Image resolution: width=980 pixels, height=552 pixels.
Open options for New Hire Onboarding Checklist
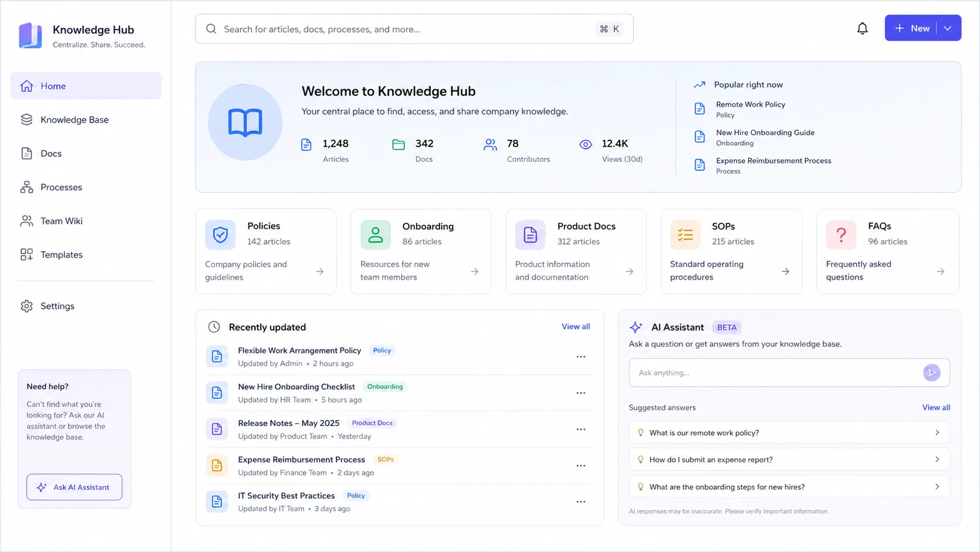[581, 393]
